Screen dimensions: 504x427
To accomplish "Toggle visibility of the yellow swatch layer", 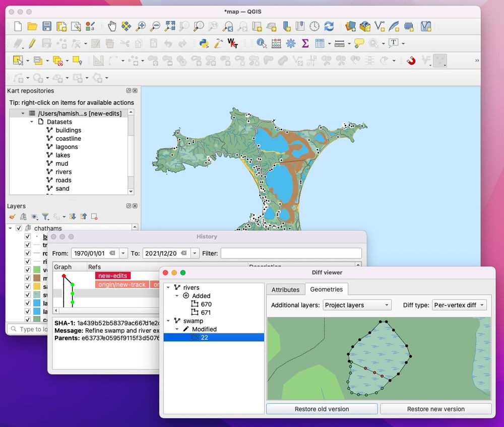I will tap(28, 287).
